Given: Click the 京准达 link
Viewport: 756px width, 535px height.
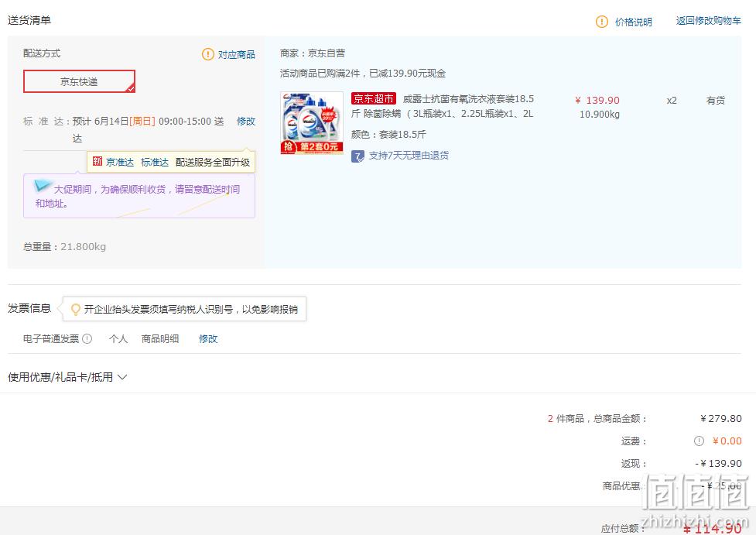Looking at the screenshot, I should pyautogui.click(x=120, y=162).
